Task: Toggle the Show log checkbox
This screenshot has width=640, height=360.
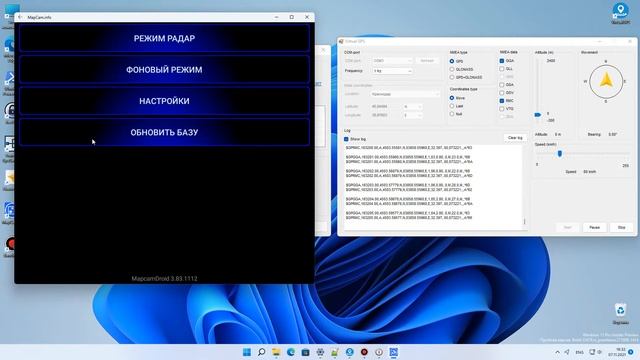Action: (x=346, y=139)
